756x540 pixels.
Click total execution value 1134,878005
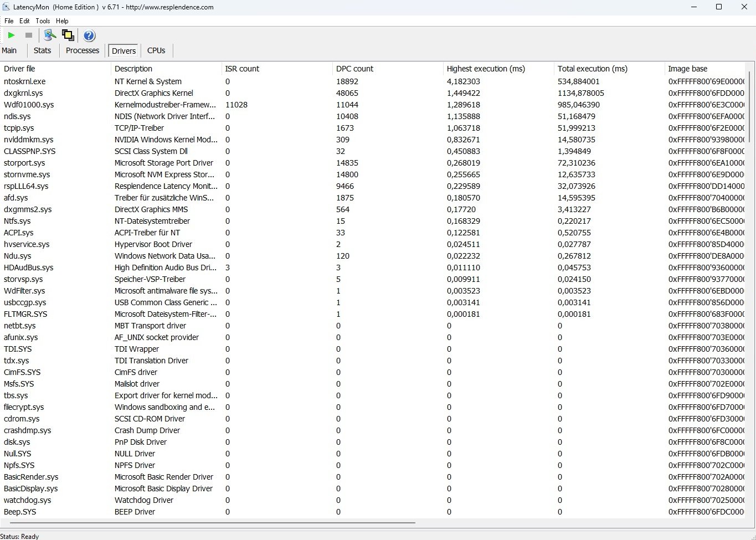(581, 93)
